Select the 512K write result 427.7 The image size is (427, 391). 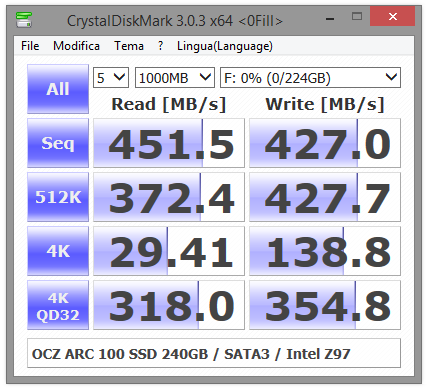tap(325, 197)
